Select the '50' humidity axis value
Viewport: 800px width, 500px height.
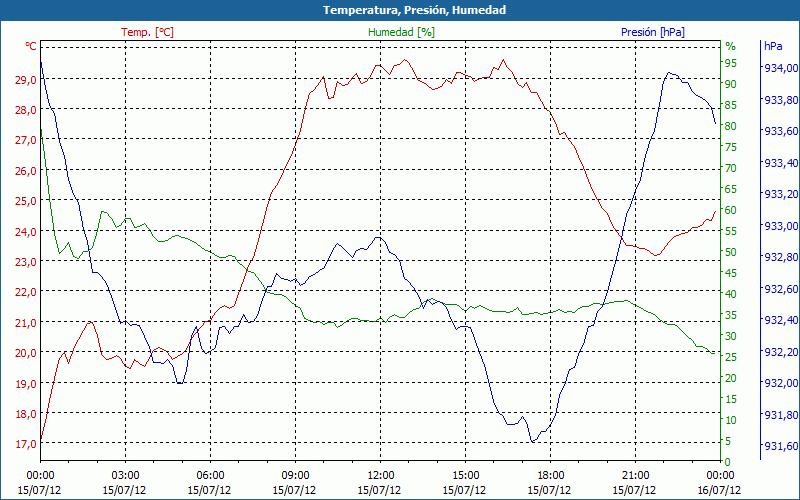(731, 252)
